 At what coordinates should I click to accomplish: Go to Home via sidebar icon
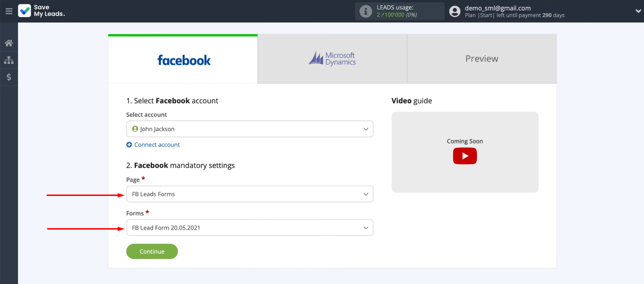click(x=9, y=43)
